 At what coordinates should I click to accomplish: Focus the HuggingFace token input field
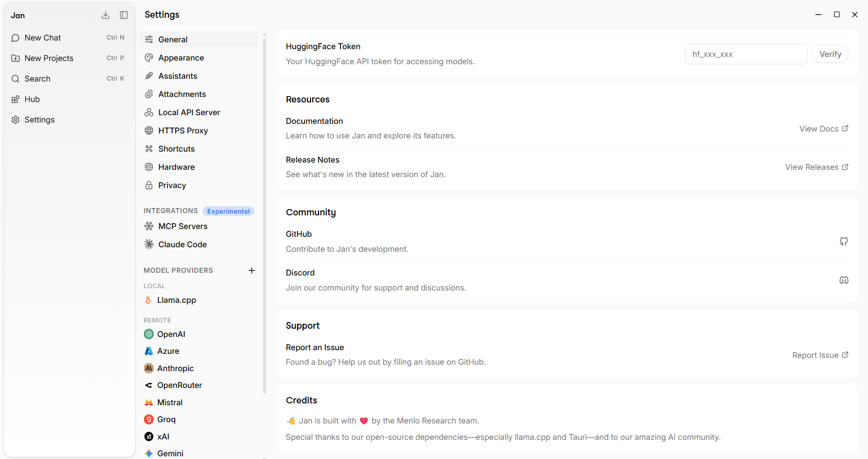pyautogui.click(x=746, y=54)
